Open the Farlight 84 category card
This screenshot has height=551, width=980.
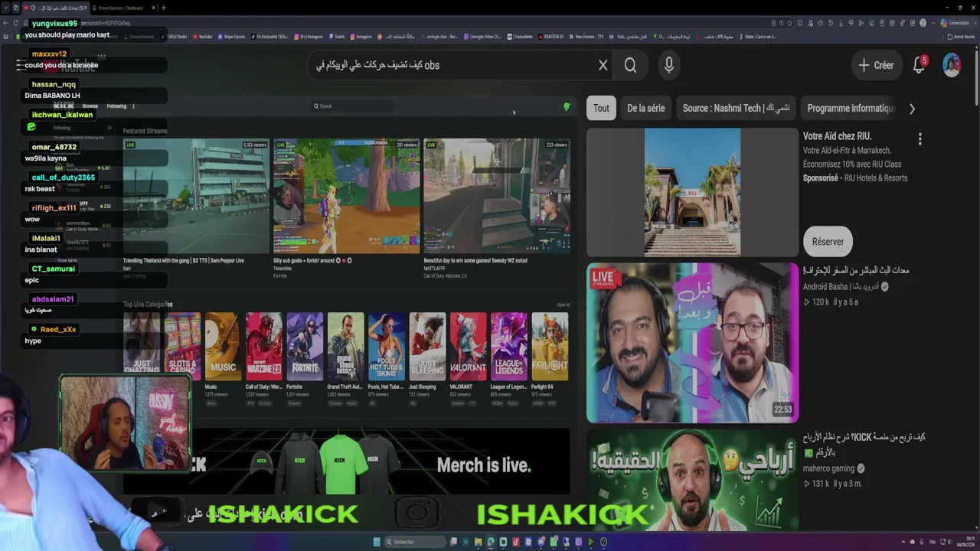click(550, 347)
